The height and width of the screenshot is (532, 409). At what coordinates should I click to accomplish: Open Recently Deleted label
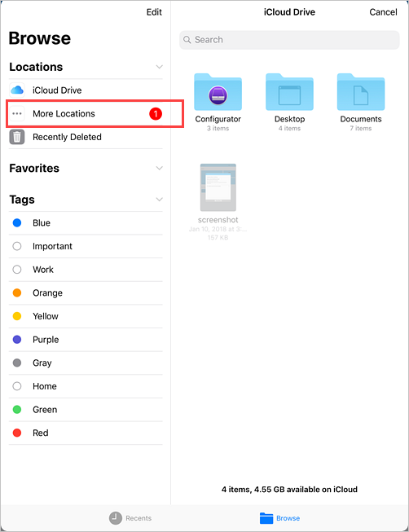(x=67, y=137)
